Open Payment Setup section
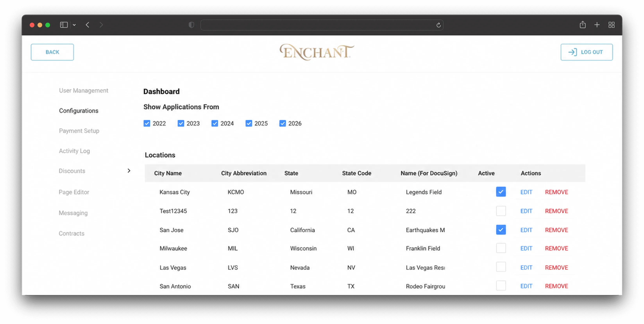 (79, 131)
